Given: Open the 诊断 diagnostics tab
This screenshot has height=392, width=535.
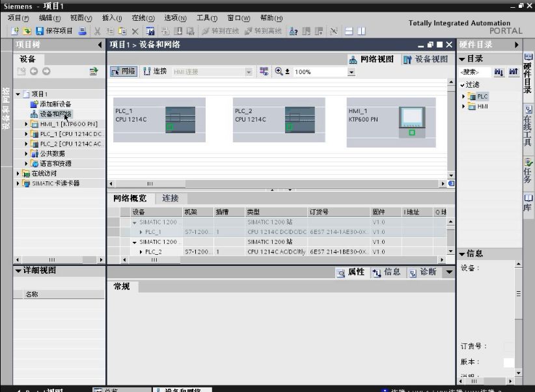Looking at the screenshot, I should click(x=423, y=272).
